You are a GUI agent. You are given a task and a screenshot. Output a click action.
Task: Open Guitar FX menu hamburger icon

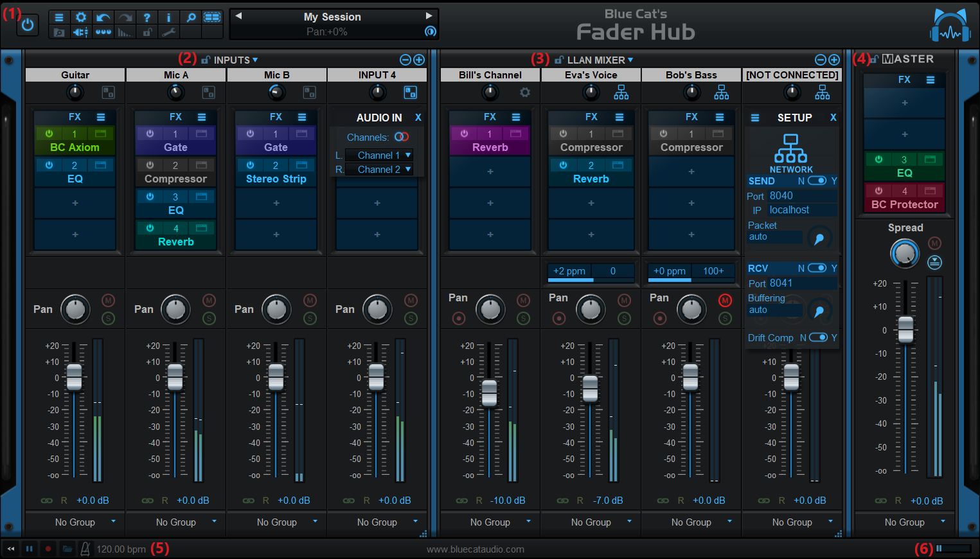(101, 117)
